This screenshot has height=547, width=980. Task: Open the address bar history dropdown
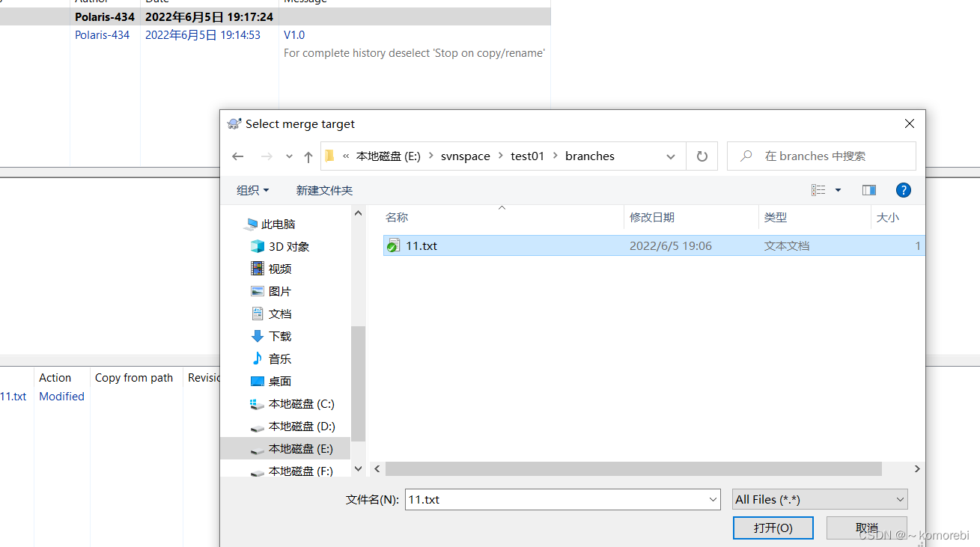(x=670, y=156)
